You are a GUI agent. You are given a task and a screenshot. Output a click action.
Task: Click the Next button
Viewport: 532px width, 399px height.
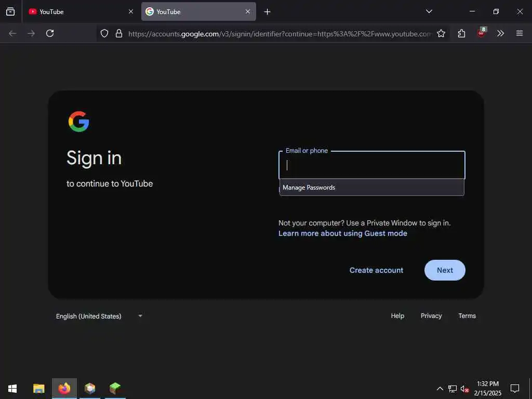(x=445, y=270)
